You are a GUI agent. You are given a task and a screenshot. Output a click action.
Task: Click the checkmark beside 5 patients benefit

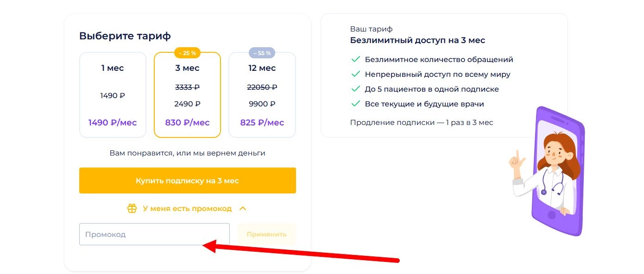point(355,89)
